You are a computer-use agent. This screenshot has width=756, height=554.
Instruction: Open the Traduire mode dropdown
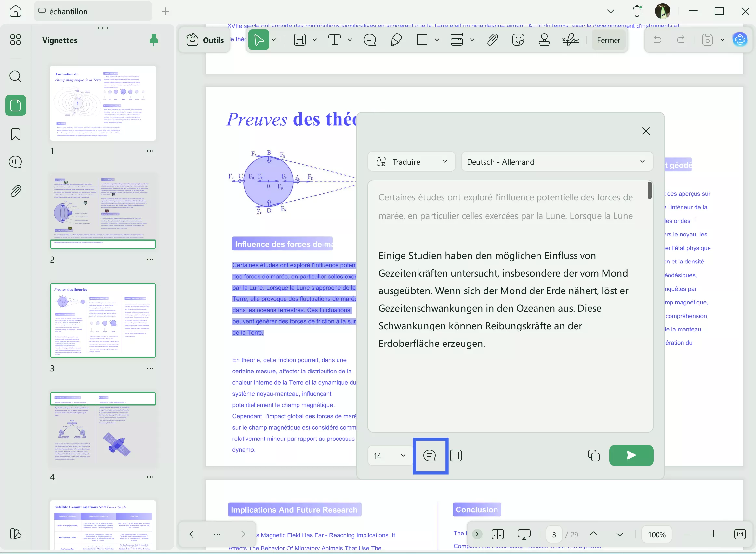[411, 162]
